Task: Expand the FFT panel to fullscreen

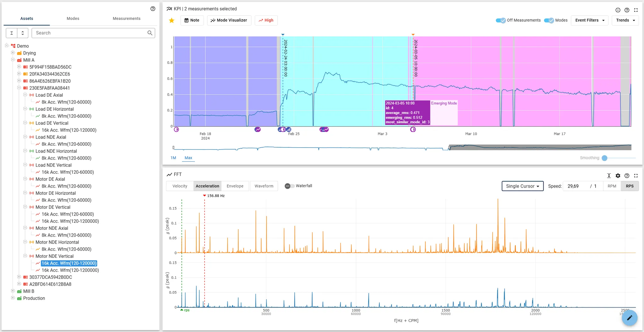Action: [x=636, y=176]
